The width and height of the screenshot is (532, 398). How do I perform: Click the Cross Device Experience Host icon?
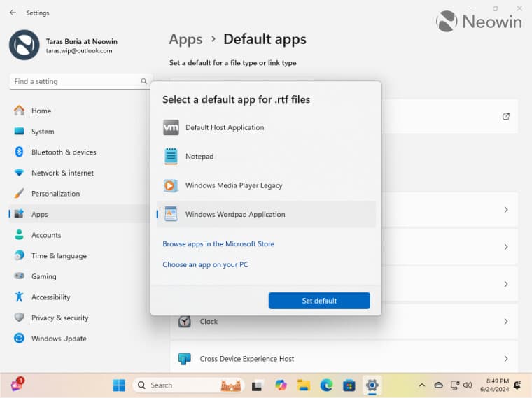tap(185, 359)
